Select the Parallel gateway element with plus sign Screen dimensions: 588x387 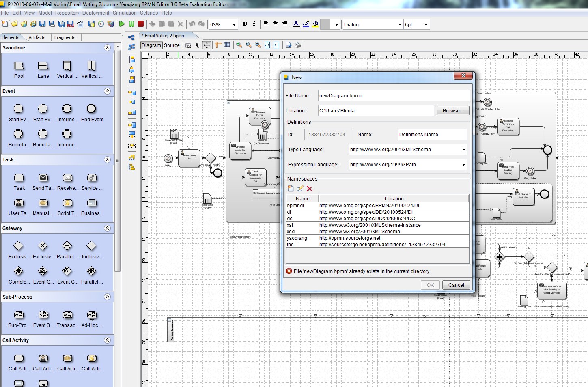pyautogui.click(x=67, y=250)
